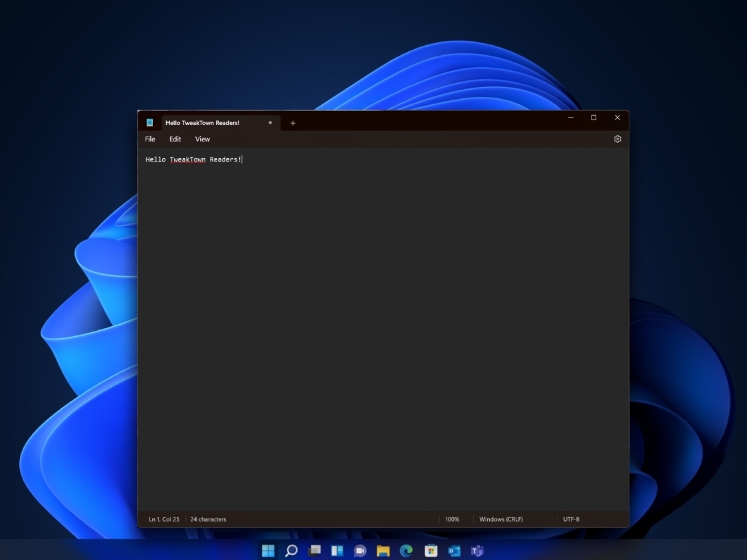
Task: Open the Widgets panel from the taskbar
Action: [x=337, y=551]
